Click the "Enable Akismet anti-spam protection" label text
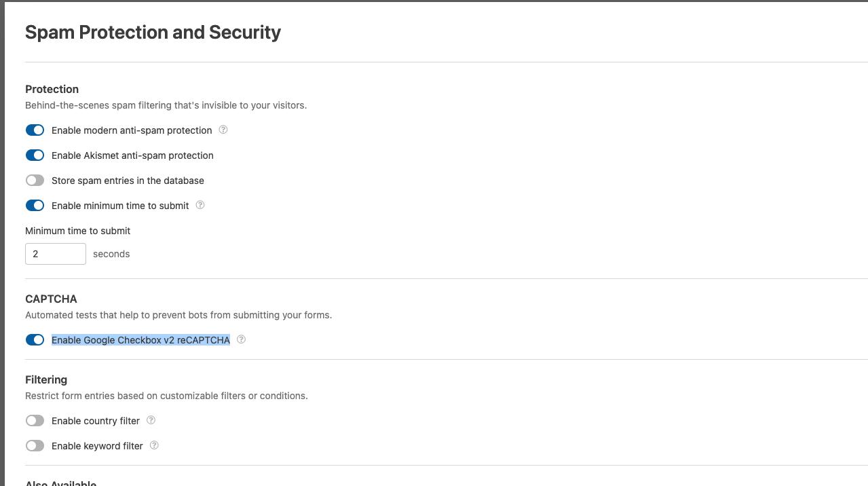Viewport: 868px width, 486px height. 132,155
